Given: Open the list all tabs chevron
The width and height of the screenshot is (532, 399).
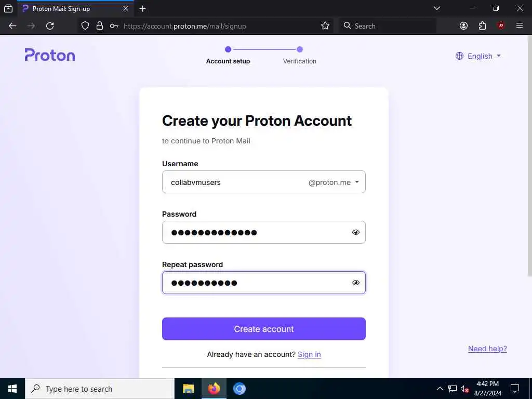Looking at the screenshot, I should 437,8.
